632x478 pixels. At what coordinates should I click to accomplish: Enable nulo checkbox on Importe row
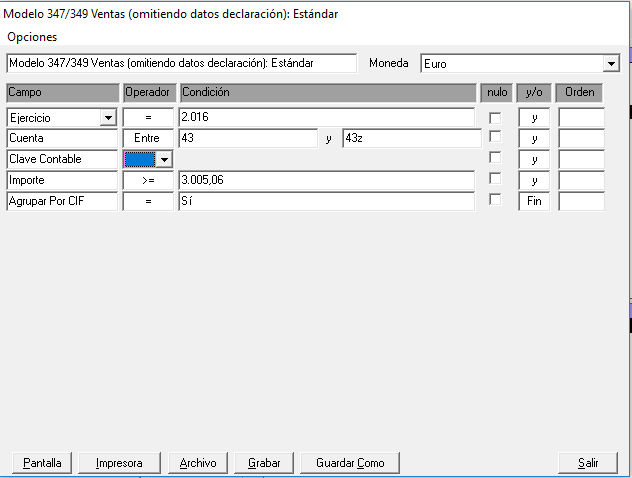coord(495,179)
